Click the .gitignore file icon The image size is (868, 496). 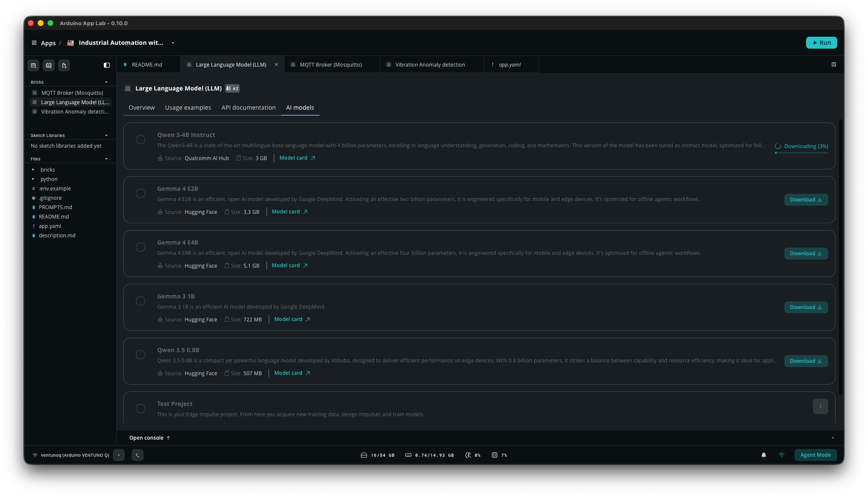[34, 198]
